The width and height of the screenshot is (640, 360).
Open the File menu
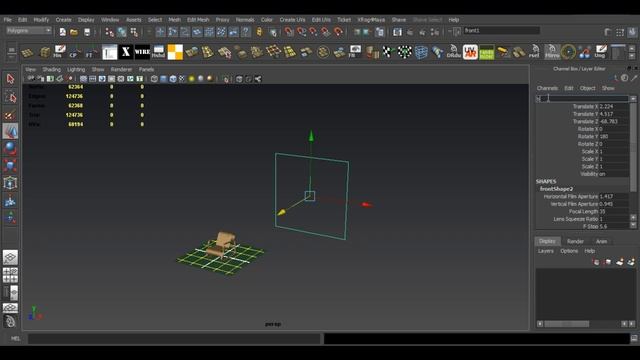tap(8, 20)
